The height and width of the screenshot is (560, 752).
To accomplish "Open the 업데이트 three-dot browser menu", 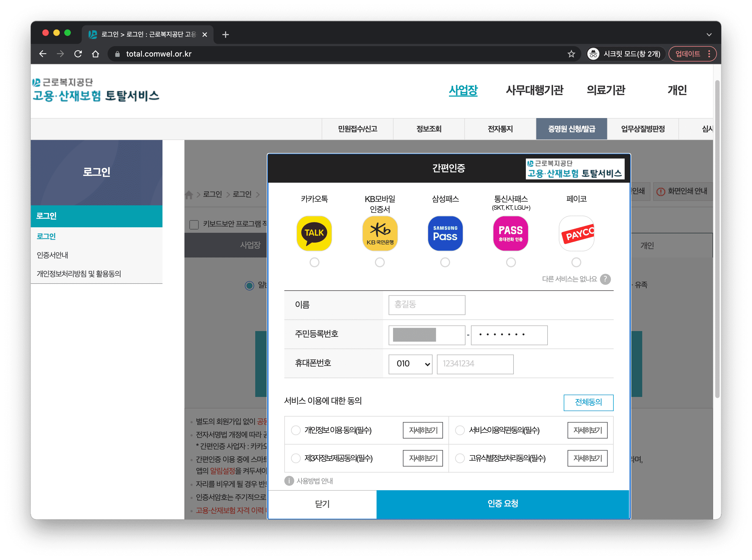I will (709, 54).
